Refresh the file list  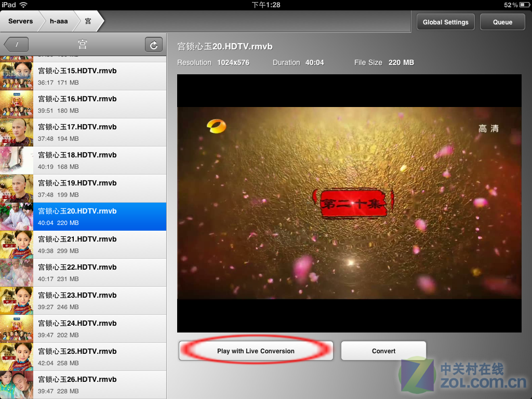[x=153, y=45]
